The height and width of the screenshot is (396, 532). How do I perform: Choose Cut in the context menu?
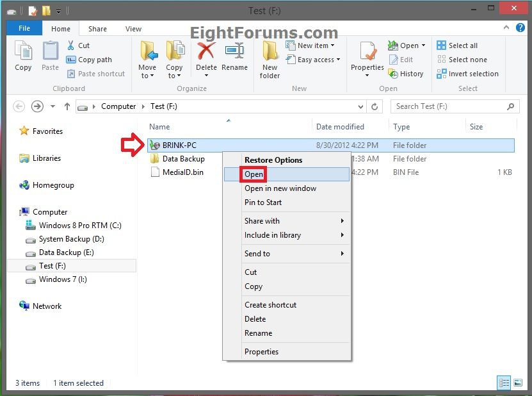287,272
